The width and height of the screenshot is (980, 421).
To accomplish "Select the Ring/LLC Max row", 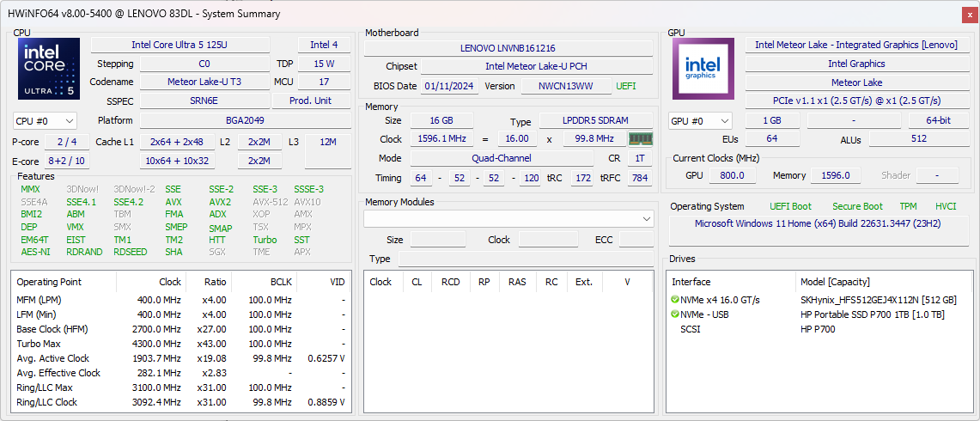I will point(181,387).
